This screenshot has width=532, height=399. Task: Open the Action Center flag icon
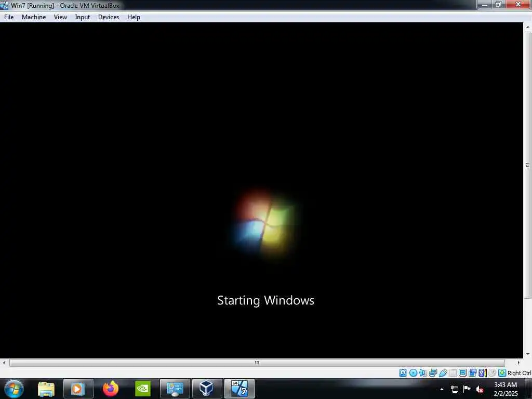[467, 389]
